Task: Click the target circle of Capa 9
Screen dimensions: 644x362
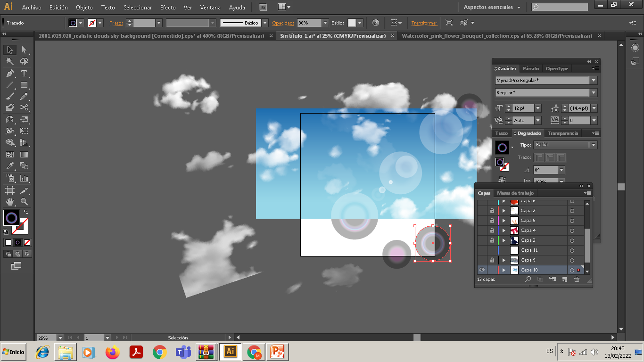Action: click(x=572, y=260)
